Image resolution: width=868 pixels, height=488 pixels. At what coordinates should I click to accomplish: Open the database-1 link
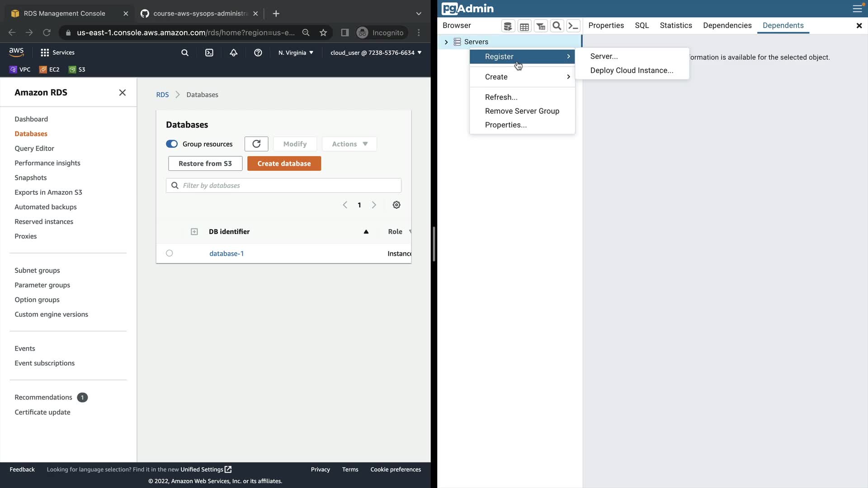click(x=226, y=253)
